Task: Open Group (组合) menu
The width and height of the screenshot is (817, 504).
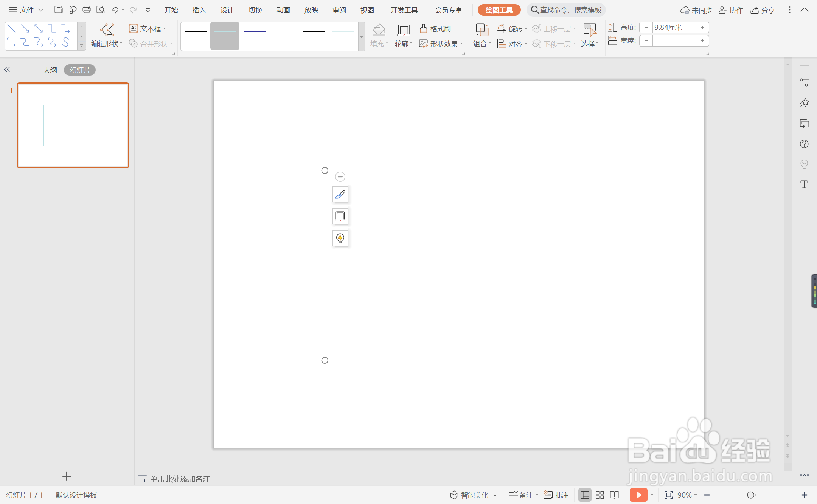Action: click(482, 35)
